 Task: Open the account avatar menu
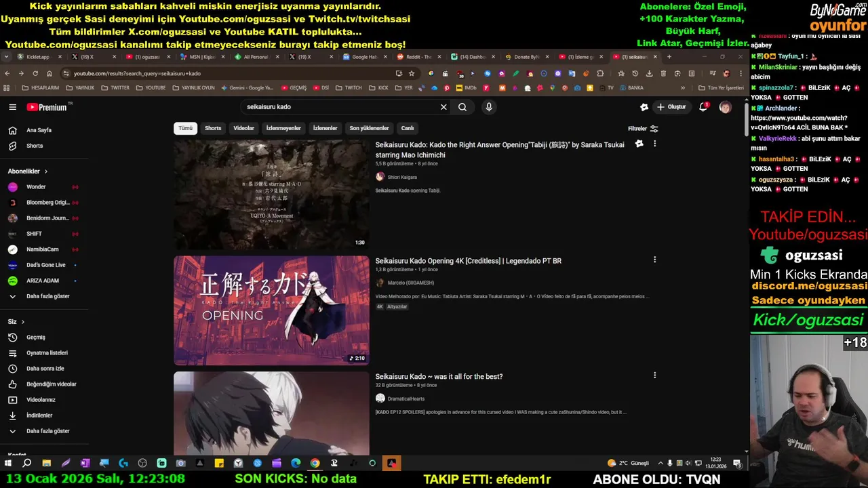pyautogui.click(x=725, y=107)
